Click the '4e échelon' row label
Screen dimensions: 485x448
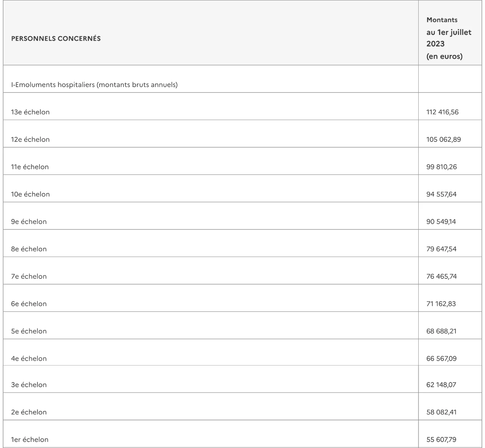(29, 359)
